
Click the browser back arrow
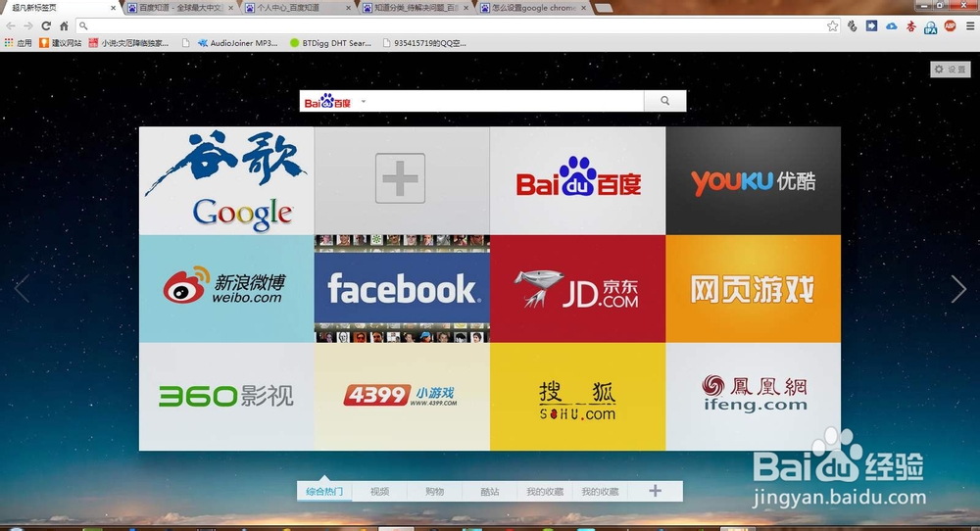(11, 25)
